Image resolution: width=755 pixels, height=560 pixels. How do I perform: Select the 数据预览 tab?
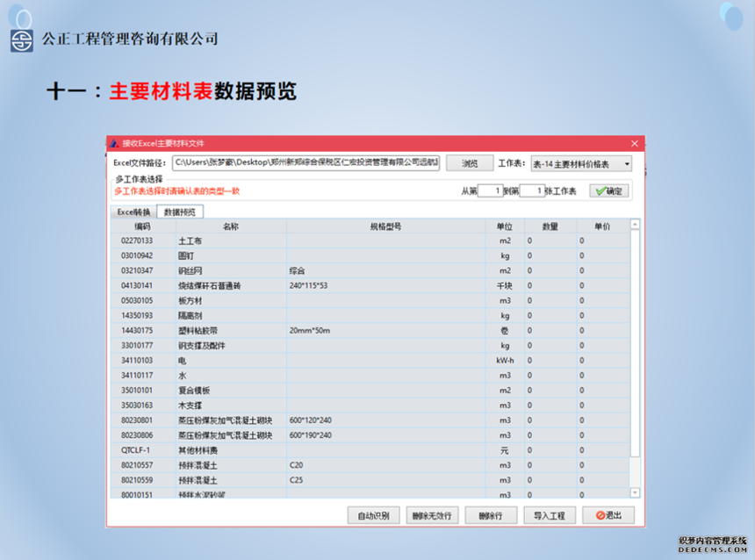[x=180, y=212]
